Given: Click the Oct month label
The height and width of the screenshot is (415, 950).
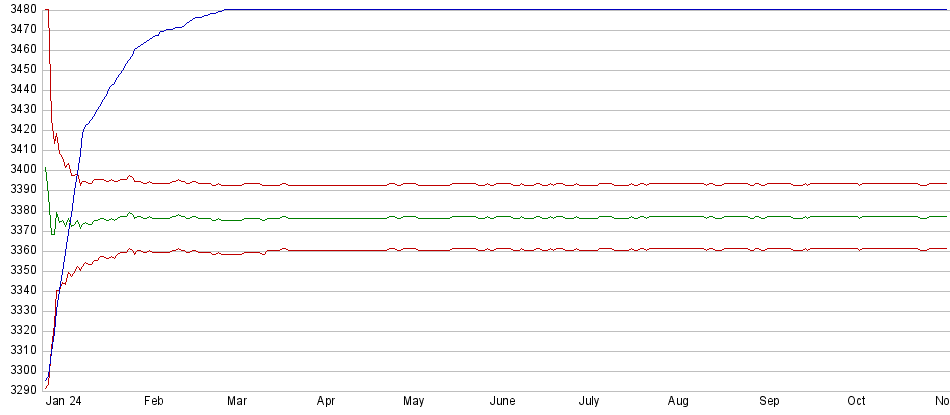Looking at the screenshot, I should tap(857, 400).
